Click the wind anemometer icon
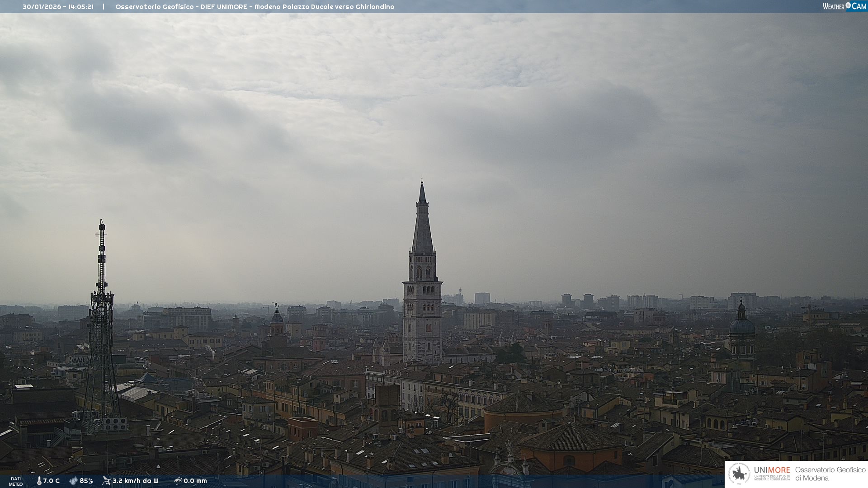Screen dimensions: 868x488 pyautogui.click(x=106, y=481)
